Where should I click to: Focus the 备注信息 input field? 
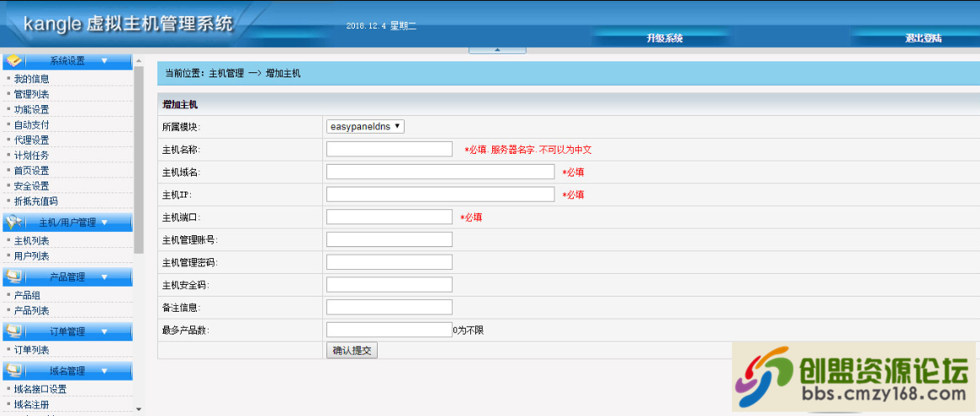[389, 307]
